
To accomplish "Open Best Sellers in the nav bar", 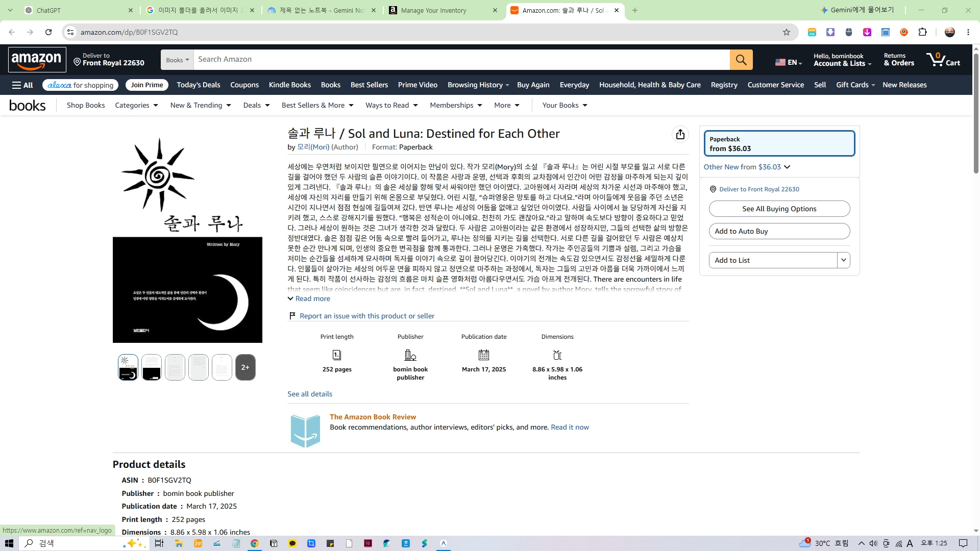I will (x=369, y=85).
